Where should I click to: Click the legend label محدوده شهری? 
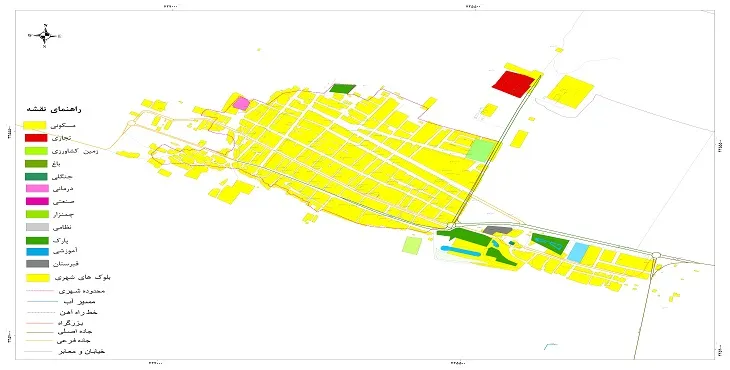point(81,291)
